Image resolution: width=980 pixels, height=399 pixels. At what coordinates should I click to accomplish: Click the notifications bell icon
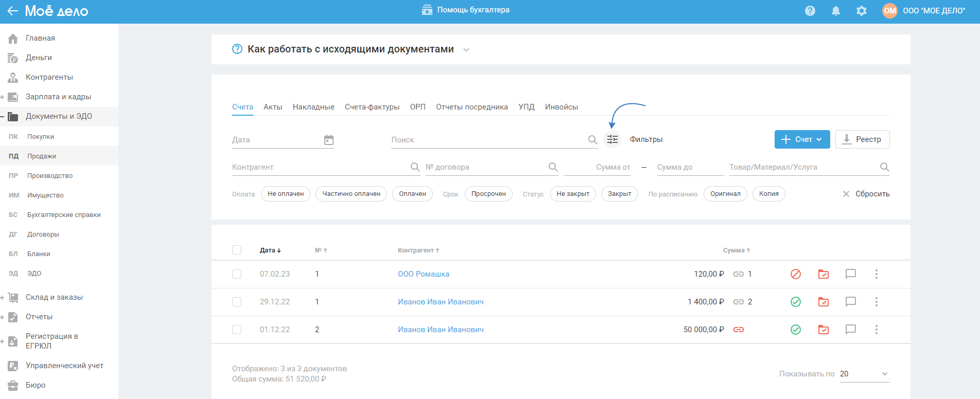pos(835,11)
